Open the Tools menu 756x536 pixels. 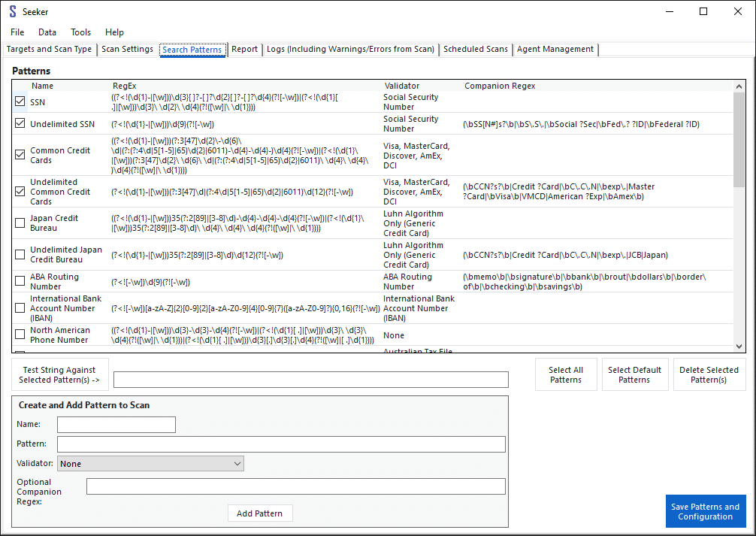click(80, 32)
